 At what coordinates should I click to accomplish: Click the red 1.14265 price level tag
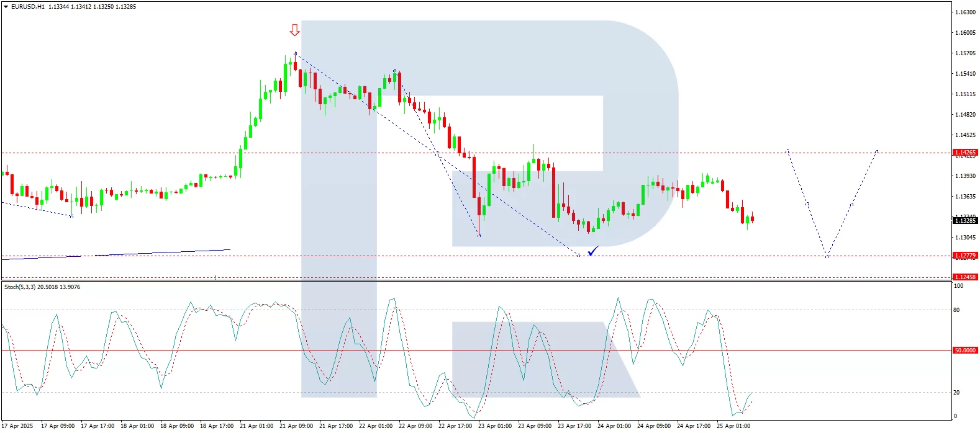pyautogui.click(x=964, y=153)
